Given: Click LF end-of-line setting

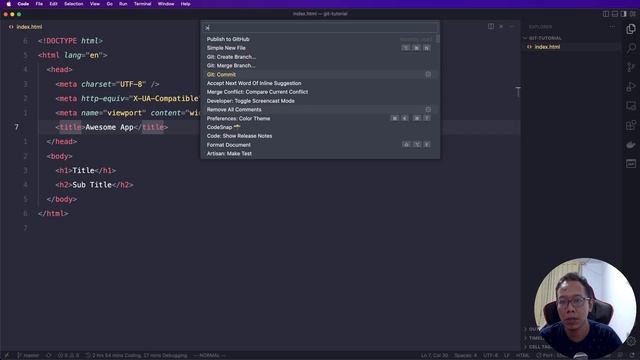Looking at the screenshot, I should (507, 356).
